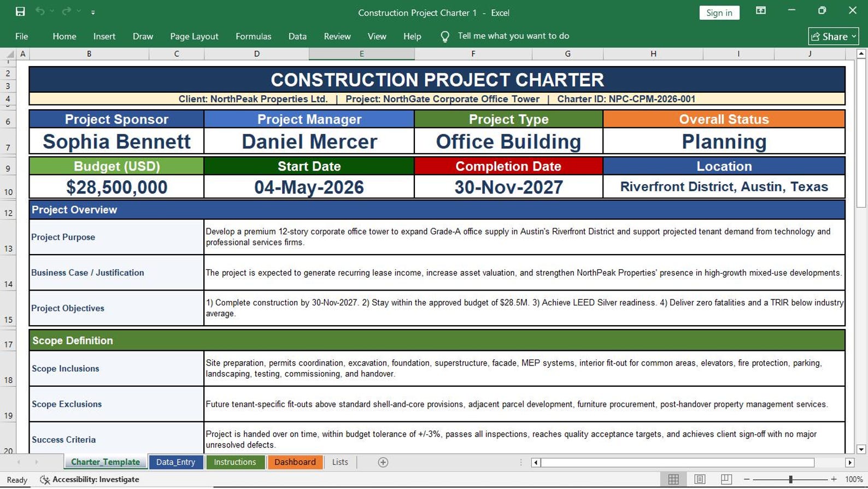This screenshot has height=489, width=868.
Task: Click horizontal scrollbar left arrow
Action: click(536, 462)
